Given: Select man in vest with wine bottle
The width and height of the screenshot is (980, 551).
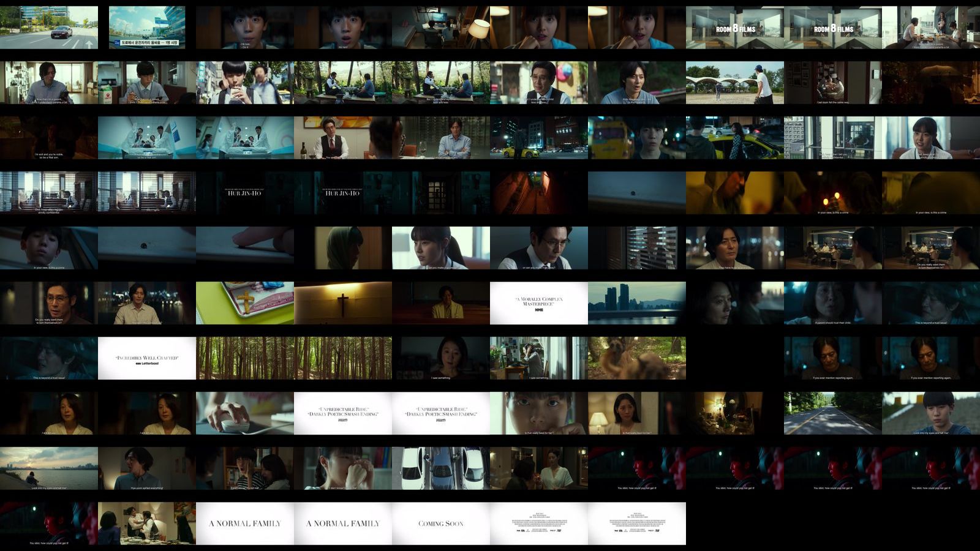Looking at the screenshot, I should click(343, 138).
